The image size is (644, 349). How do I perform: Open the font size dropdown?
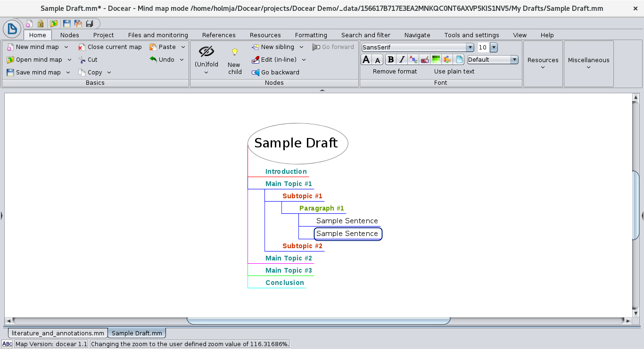point(494,47)
